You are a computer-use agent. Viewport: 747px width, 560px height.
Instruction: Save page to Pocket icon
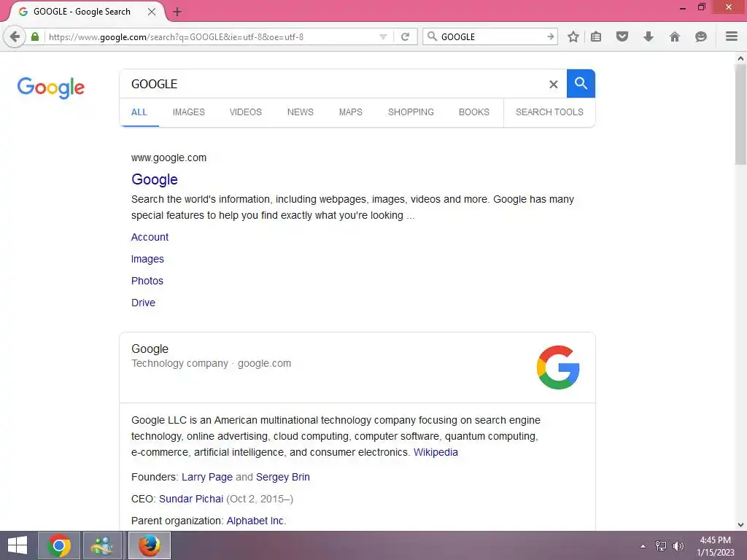click(622, 36)
